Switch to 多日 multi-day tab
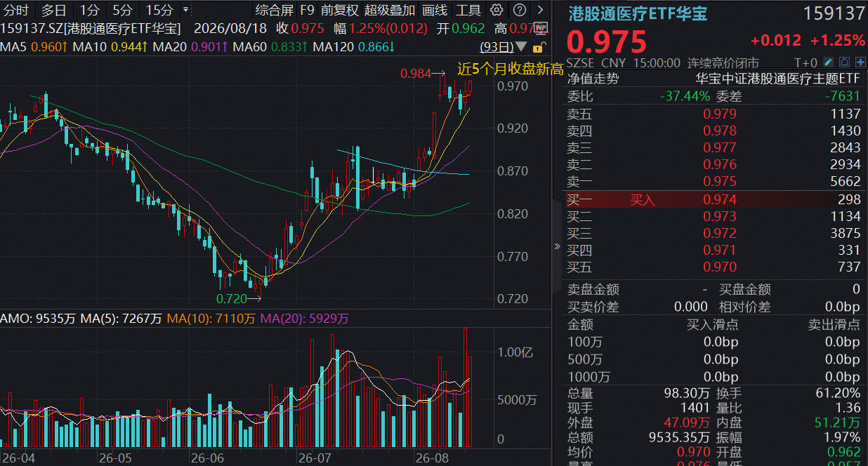868x466 pixels. click(x=53, y=11)
